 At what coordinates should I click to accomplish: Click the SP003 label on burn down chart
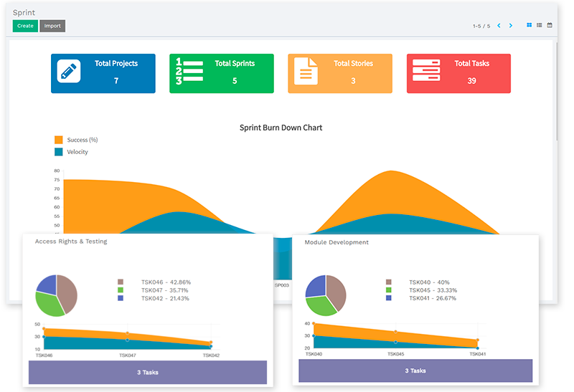click(x=282, y=285)
